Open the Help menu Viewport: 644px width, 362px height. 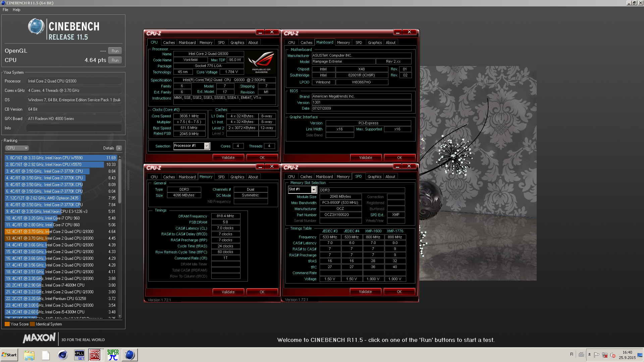coord(16,10)
